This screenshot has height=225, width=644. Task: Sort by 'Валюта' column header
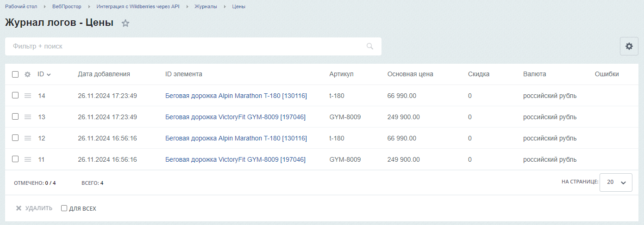click(535, 74)
